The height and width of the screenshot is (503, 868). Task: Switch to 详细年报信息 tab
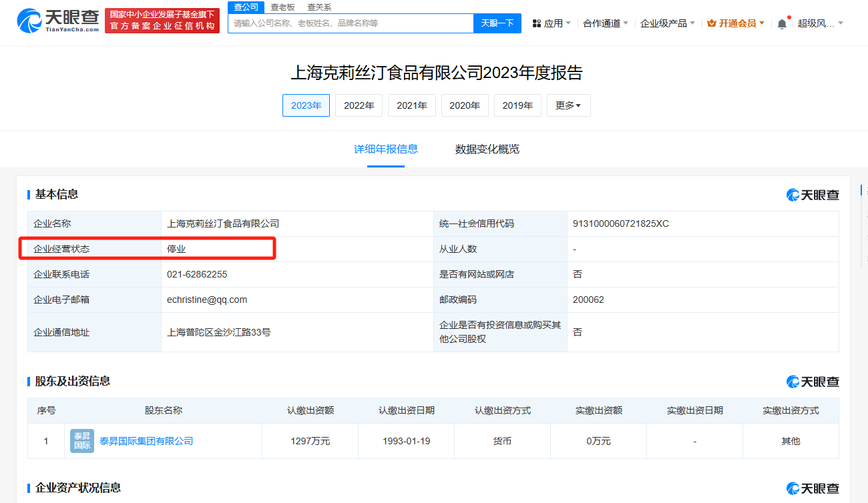(386, 149)
